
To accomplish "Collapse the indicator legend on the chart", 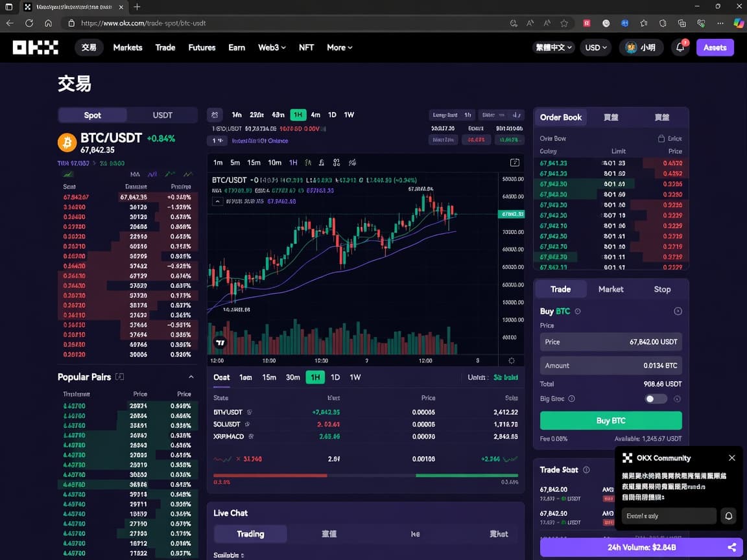I will pyautogui.click(x=217, y=202).
